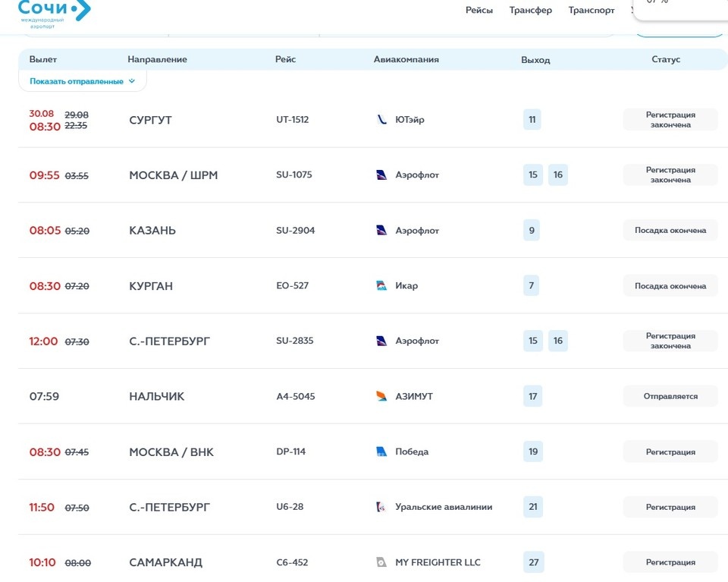Click flight number DP-114
The width and height of the screenshot is (728, 582).
coord(290,451)
